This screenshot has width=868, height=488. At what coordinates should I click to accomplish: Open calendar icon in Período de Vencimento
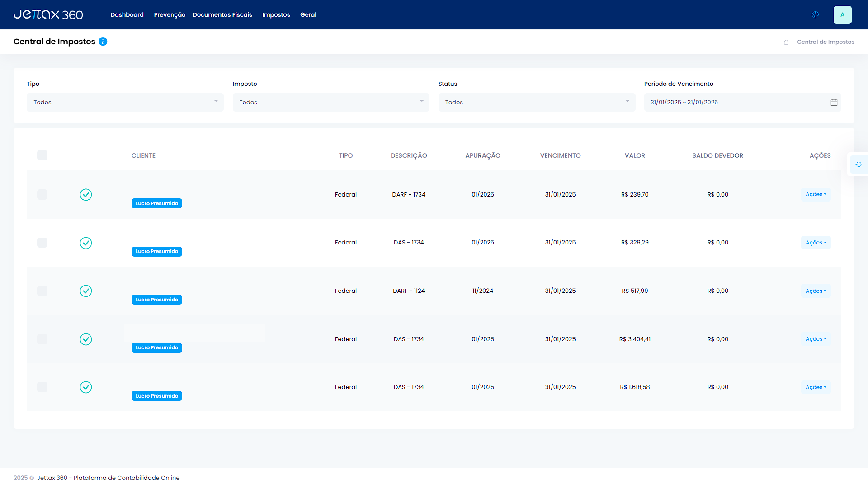click(834, 103)
